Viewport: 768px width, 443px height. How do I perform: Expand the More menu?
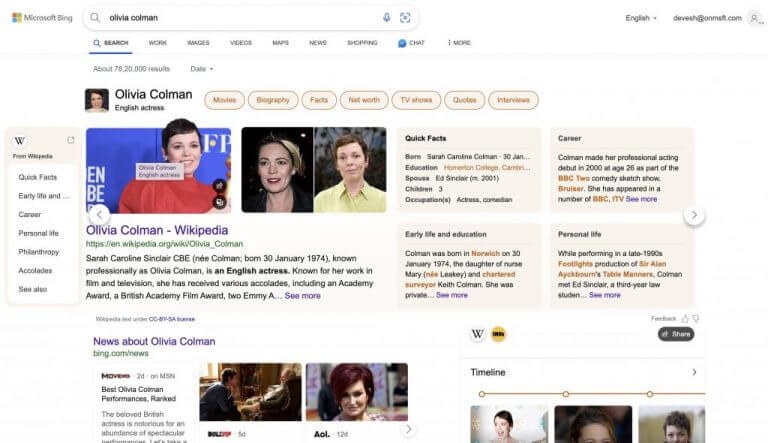(459, 43)
